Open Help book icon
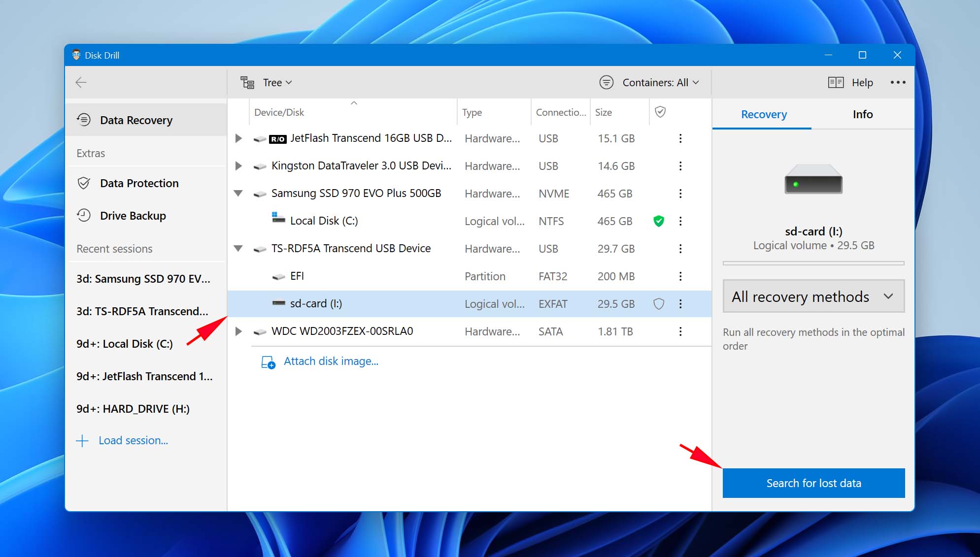Viewport: 980px width, 557px height. (836, 82)
